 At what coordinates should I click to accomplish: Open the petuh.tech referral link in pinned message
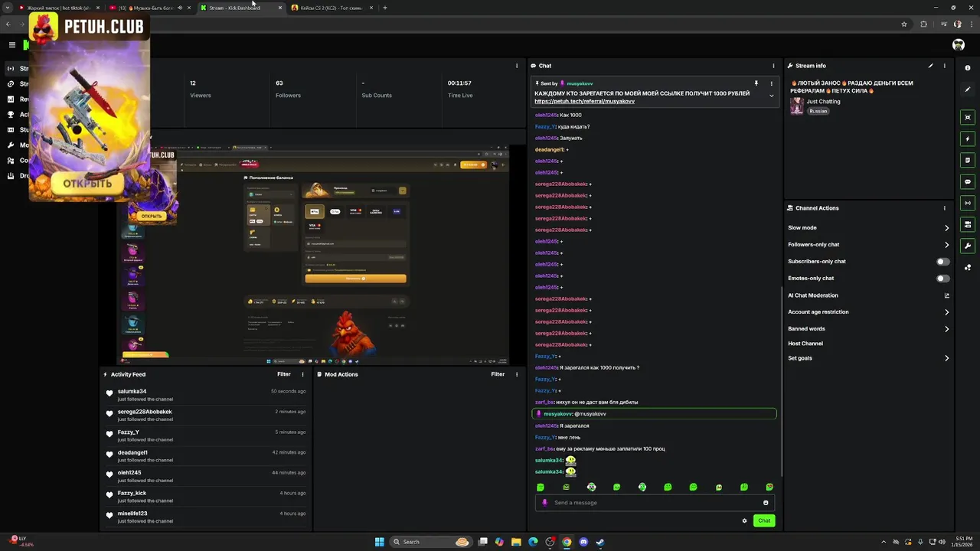584,101
